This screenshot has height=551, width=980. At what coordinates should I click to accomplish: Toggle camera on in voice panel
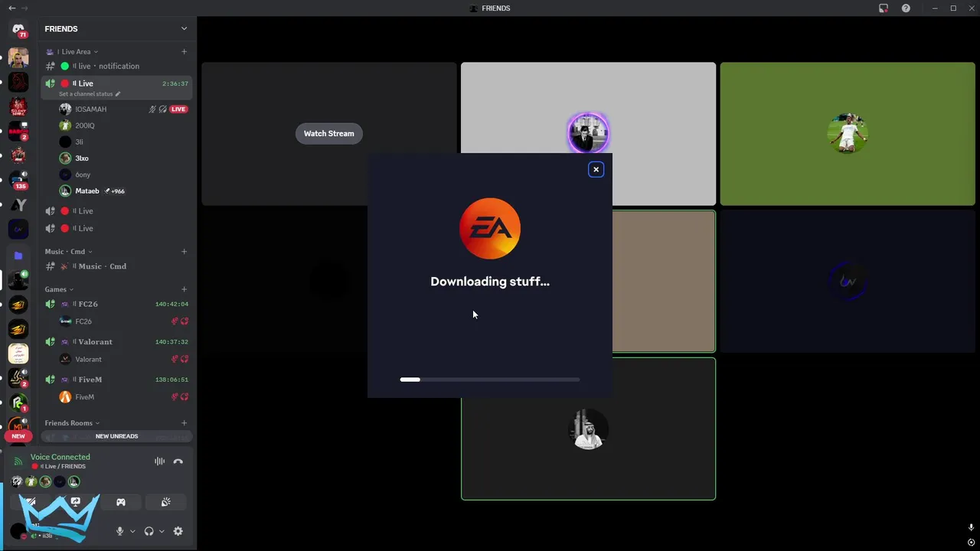coord(31,502)
